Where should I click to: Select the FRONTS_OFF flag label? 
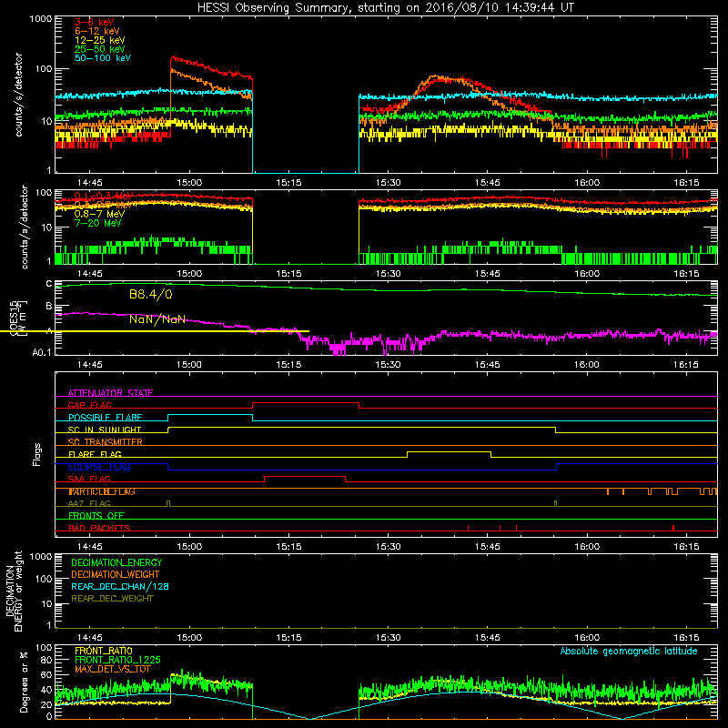[x=96, y=516]
